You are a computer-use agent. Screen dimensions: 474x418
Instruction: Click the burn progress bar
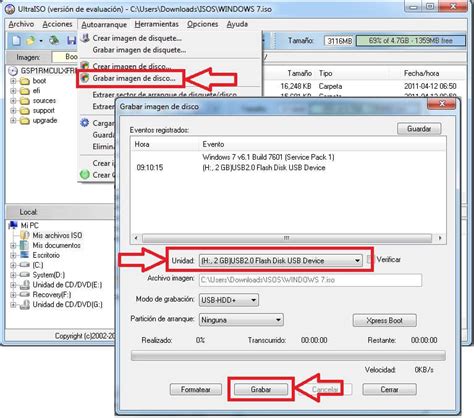[288, 355]
